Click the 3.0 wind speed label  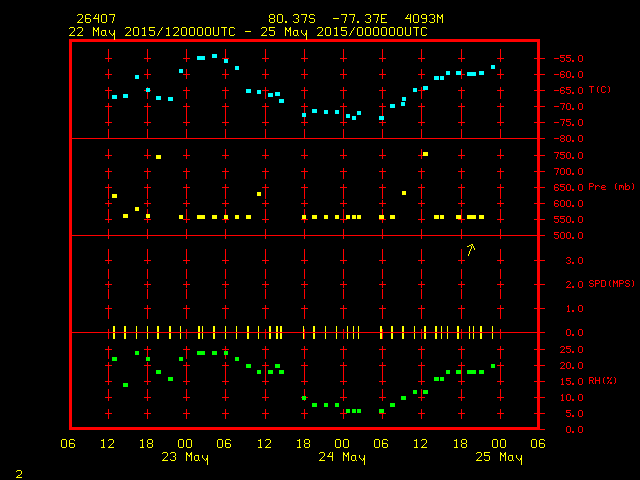(x=575, y=261)
